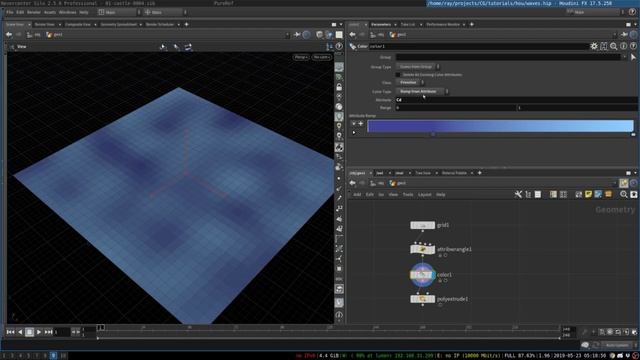
Task: Click the magnifier search icon in parameters
Action: [x=613, y=47]
